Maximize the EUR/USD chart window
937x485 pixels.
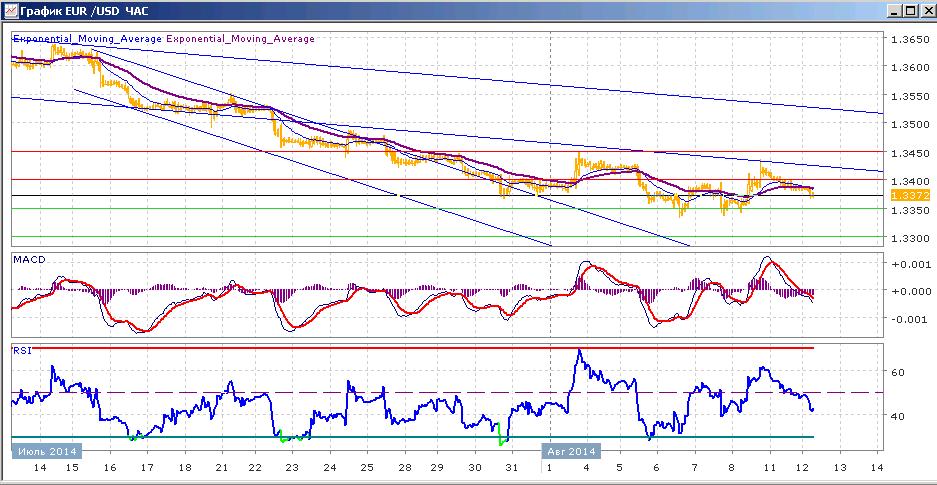[x=910, y=11]
